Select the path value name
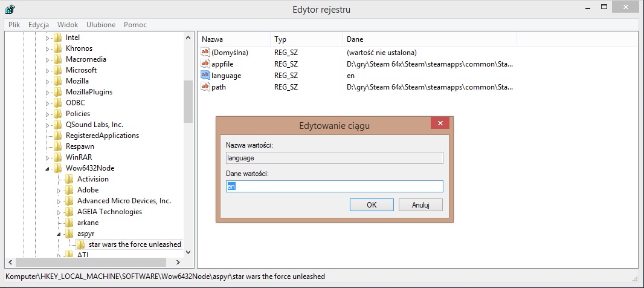Image resolution: width=644 pixels, height=288 pixels. [219, 87]
